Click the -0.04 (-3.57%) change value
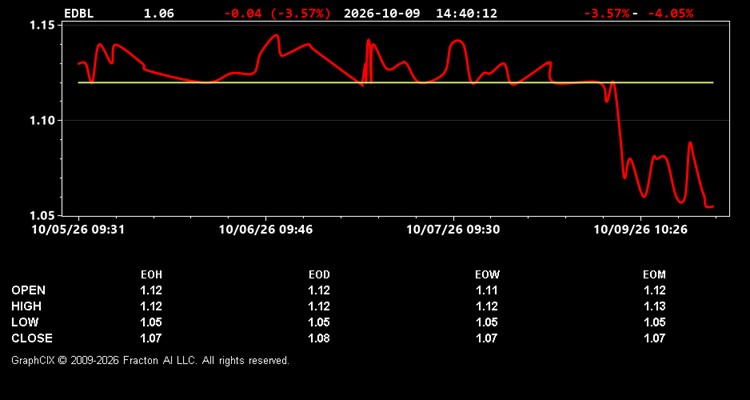The height and width of the screenshot is (400, 750). pyautogui.click(x=277, y=13)
